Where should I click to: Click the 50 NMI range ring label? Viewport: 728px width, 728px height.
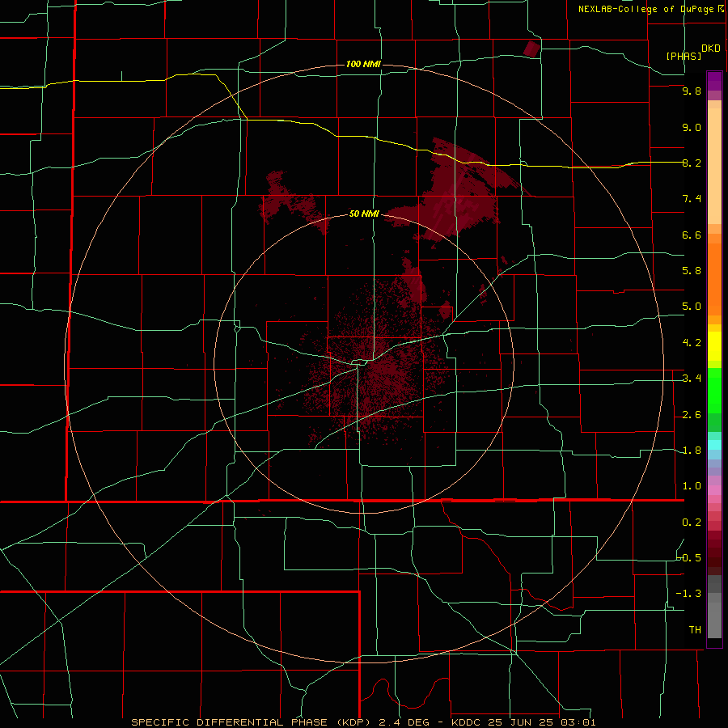coord(364,214)
